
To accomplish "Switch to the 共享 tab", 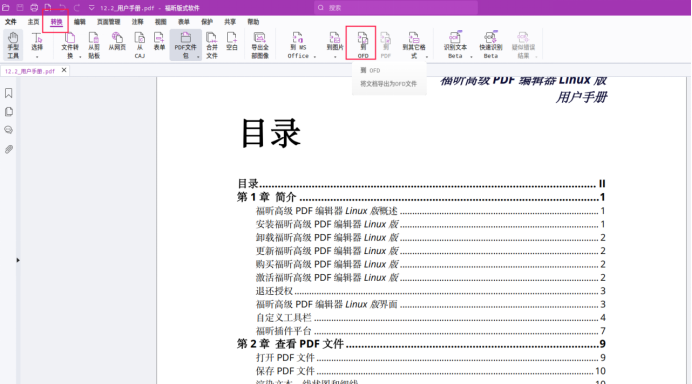I will coord(230,22).
